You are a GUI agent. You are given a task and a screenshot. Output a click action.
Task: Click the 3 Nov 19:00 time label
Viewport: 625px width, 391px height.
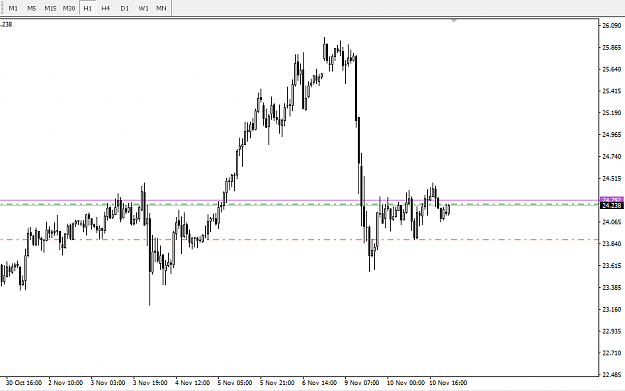click(x=150, y=383)
